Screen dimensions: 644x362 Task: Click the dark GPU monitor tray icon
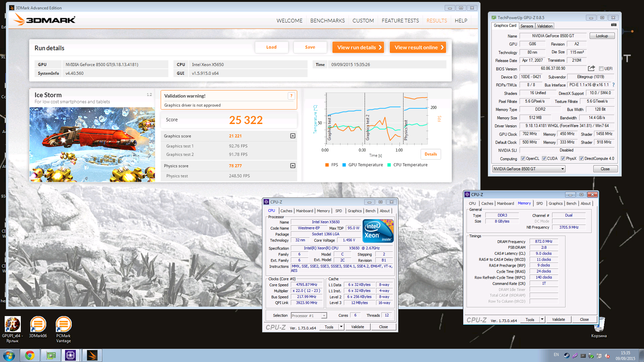(x=583, y=356)
